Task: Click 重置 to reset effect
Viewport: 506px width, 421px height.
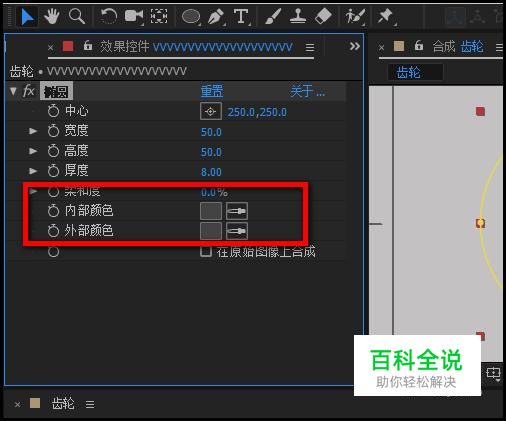Action: 212,91
